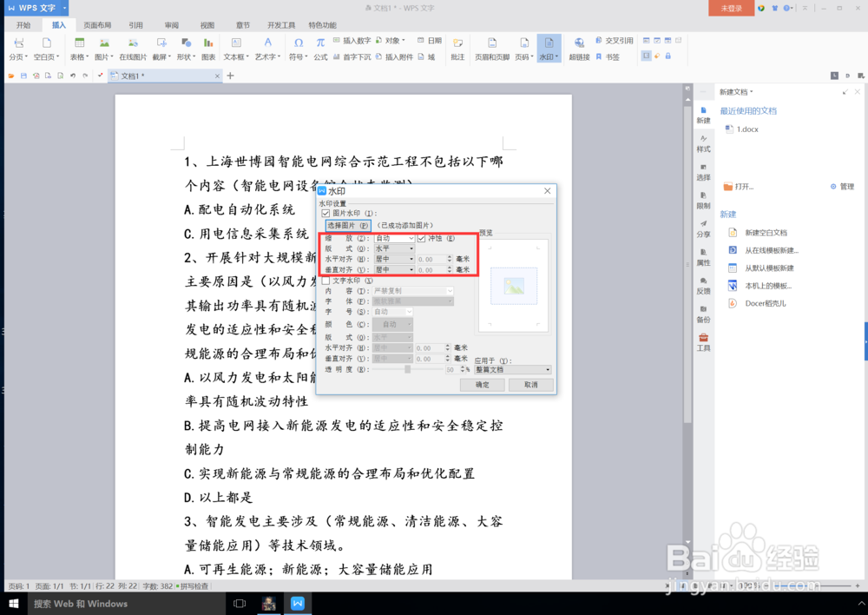868x615 pixels.
Task: Open the 缩放 scaling dropdown showing 自动
Action: 393,237
